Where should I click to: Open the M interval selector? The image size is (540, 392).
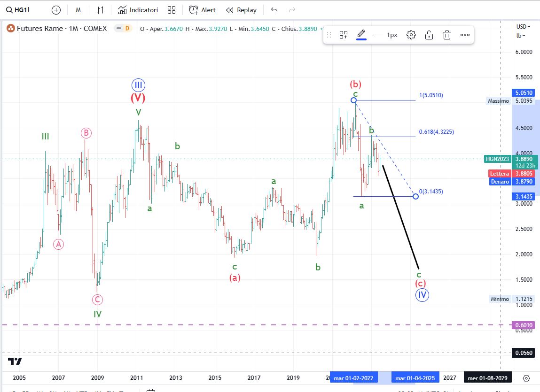tap(78, 10)
